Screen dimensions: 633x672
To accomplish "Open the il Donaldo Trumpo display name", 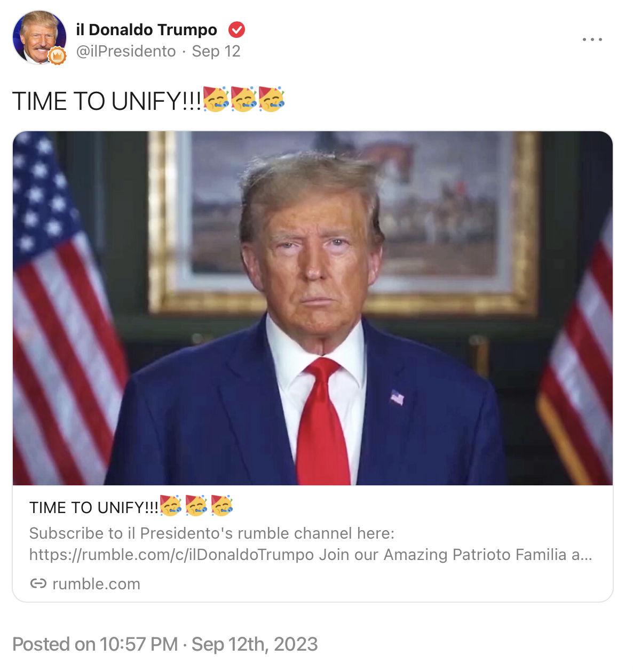I will 147,30.
